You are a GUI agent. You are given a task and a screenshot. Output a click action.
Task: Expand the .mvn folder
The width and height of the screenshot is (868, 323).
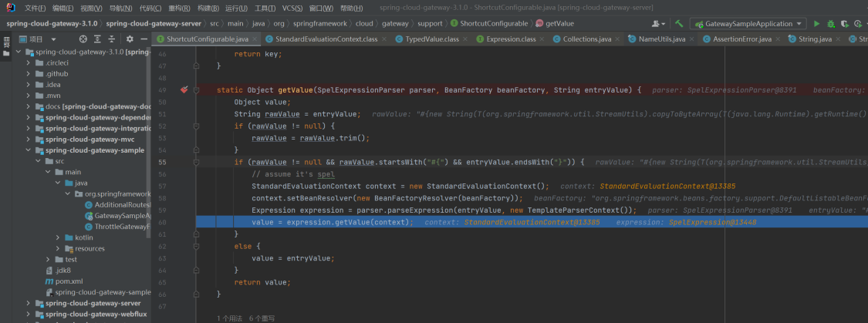(29, 96)
